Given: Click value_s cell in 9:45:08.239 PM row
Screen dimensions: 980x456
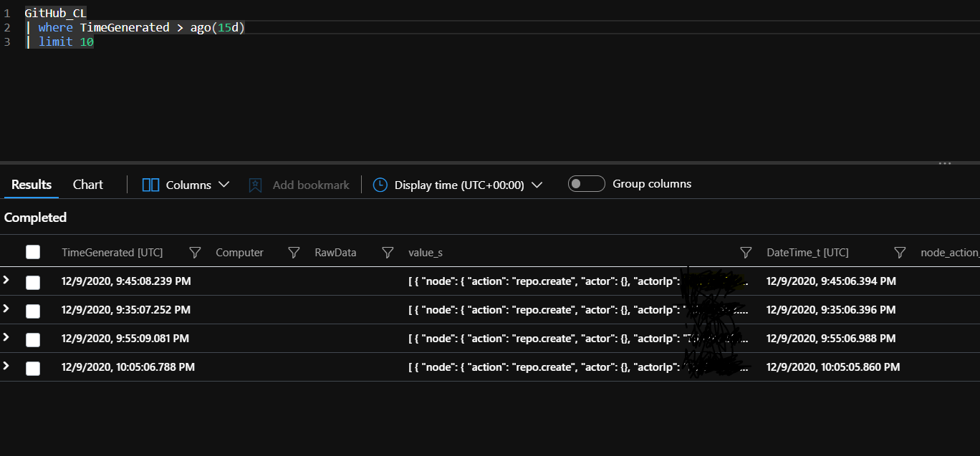Looking at the screenshot, I should click(579, 281).
